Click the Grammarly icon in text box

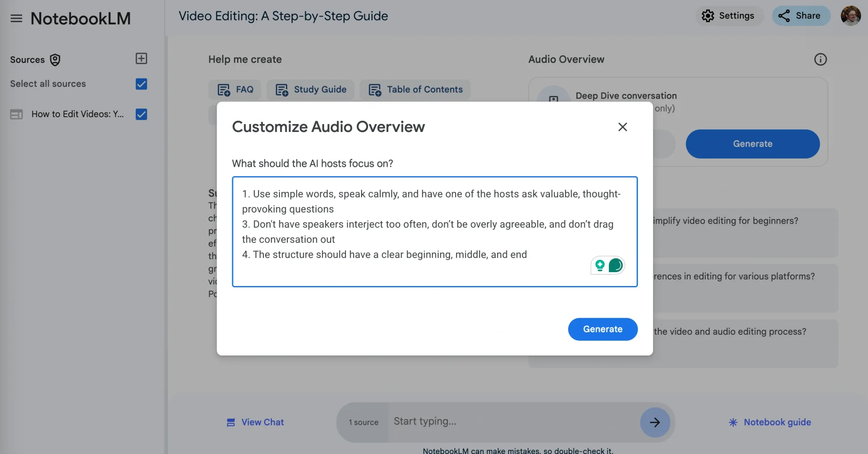pyautogui.click(x=615, y=265)
